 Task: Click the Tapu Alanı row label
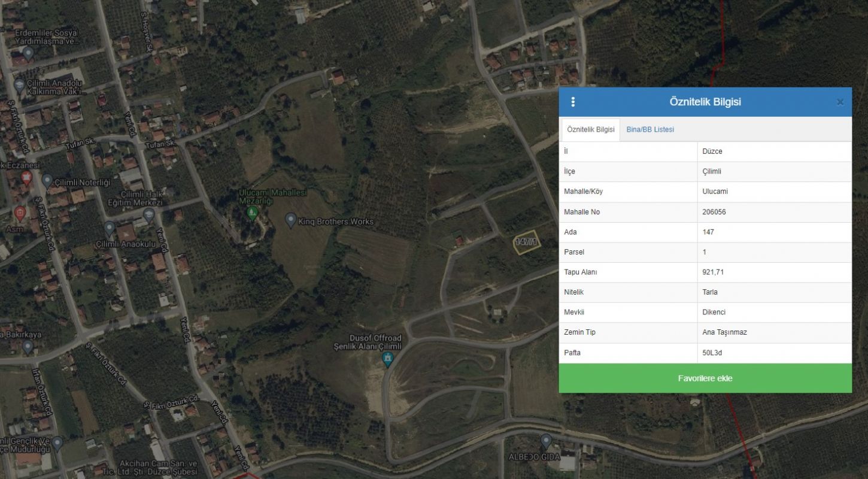(580, 272)
